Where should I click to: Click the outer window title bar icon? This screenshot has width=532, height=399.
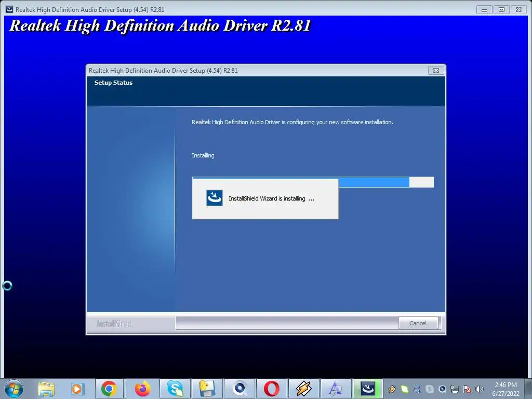tap(9, 9)
